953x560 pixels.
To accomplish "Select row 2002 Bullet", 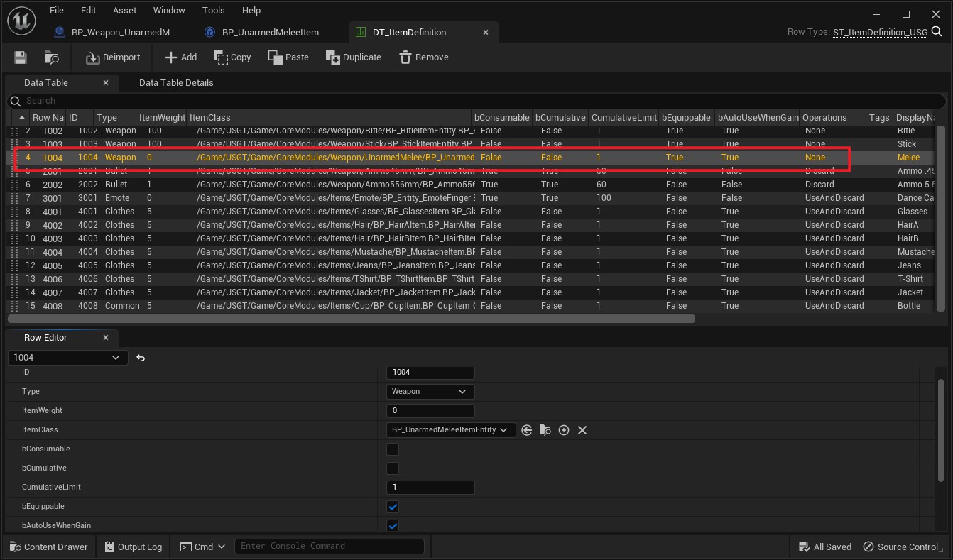I will coord(472,185).
